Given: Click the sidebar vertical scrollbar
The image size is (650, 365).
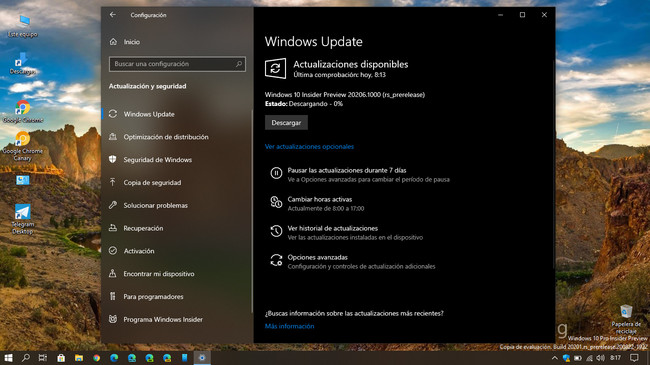Looking at the screenshot, I should pos(252,212).
